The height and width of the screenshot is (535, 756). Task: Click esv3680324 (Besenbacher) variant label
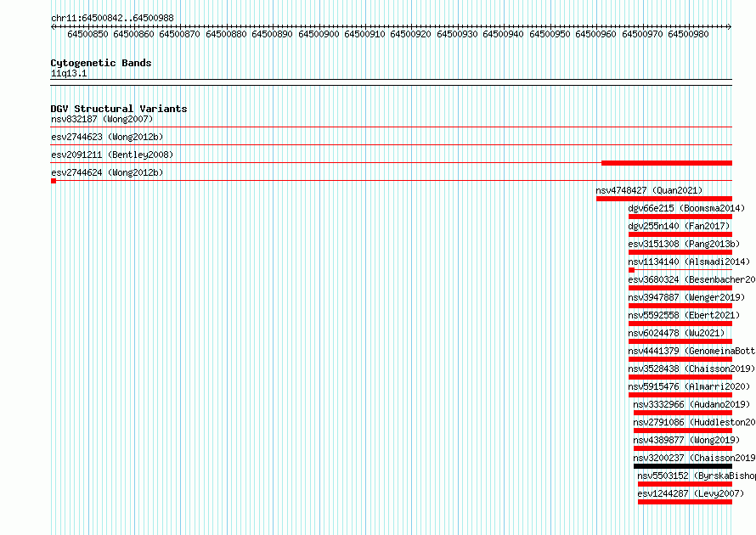[x=691, y=279]
